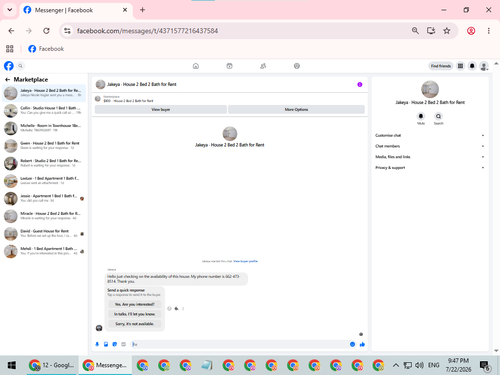
Task: Send a thumbs-up like
Action: pyautogui.click(x=362, y=344)
